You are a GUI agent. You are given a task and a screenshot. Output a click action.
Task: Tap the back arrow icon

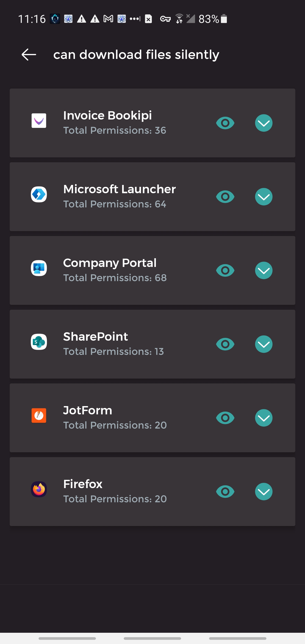[29, 54]
